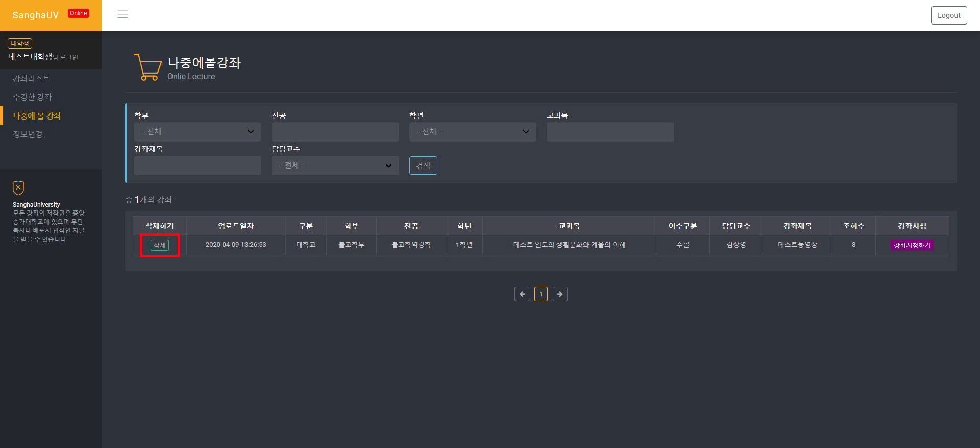Click the SanghaUV logo
The image size is (980, 448).
point(36,15)
